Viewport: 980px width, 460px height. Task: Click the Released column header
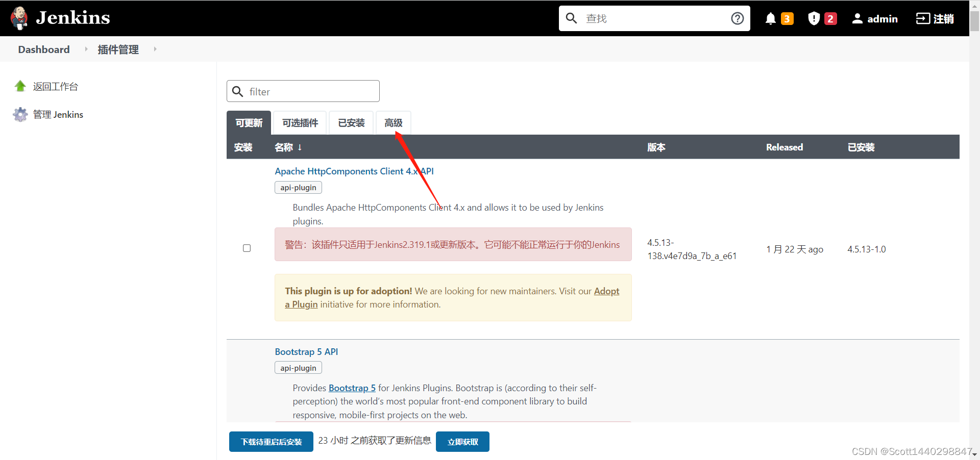[x=785, y=147]
